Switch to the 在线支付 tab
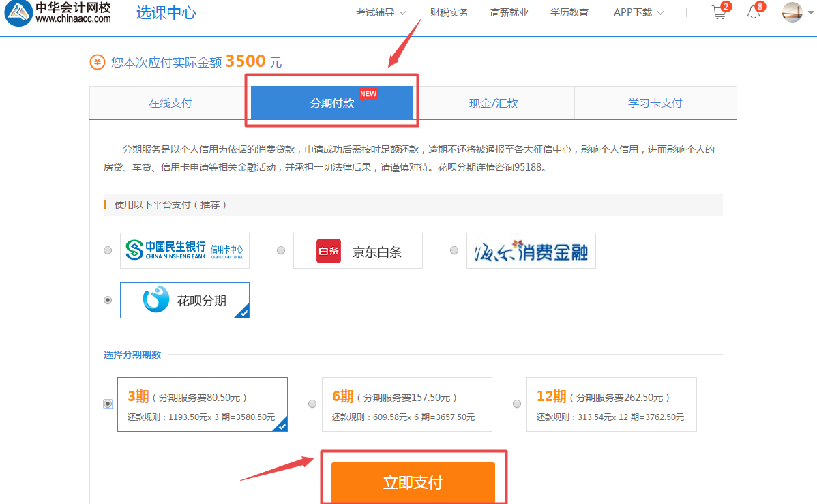The image size is (817, 504). point(170,104)
